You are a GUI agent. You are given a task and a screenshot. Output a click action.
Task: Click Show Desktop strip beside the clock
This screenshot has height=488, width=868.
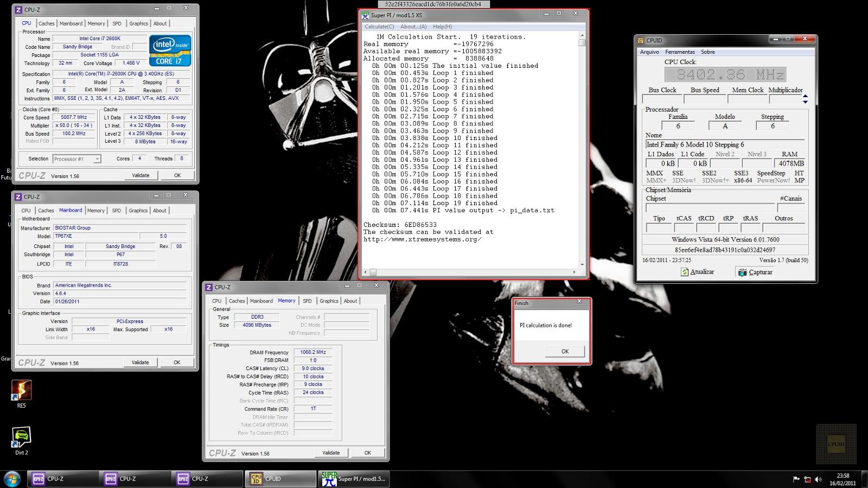tap(864, 479)
